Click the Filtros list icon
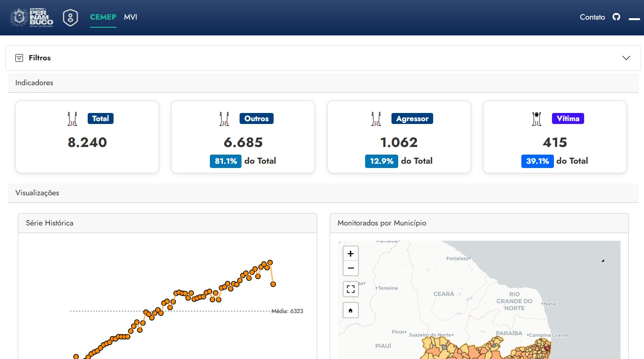Screen dimensions: 644x359 tap(19, 58)
